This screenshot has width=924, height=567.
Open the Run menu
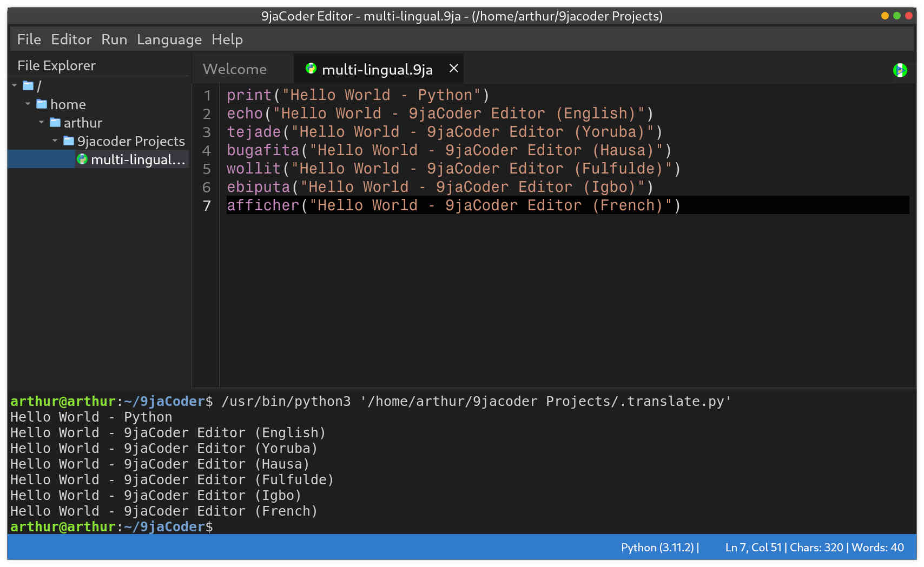114,39
